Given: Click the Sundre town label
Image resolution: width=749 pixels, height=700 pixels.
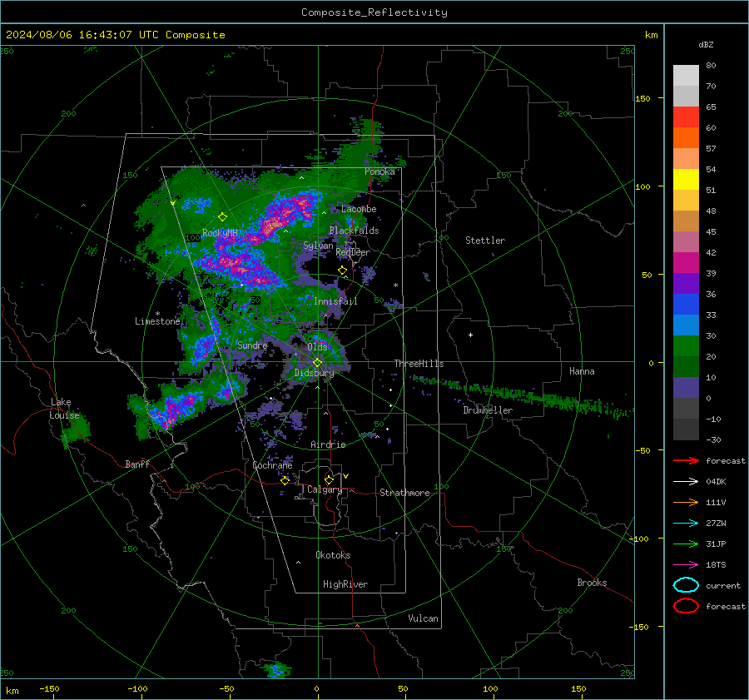Looking at the screenshot, I should click(252, 345).
